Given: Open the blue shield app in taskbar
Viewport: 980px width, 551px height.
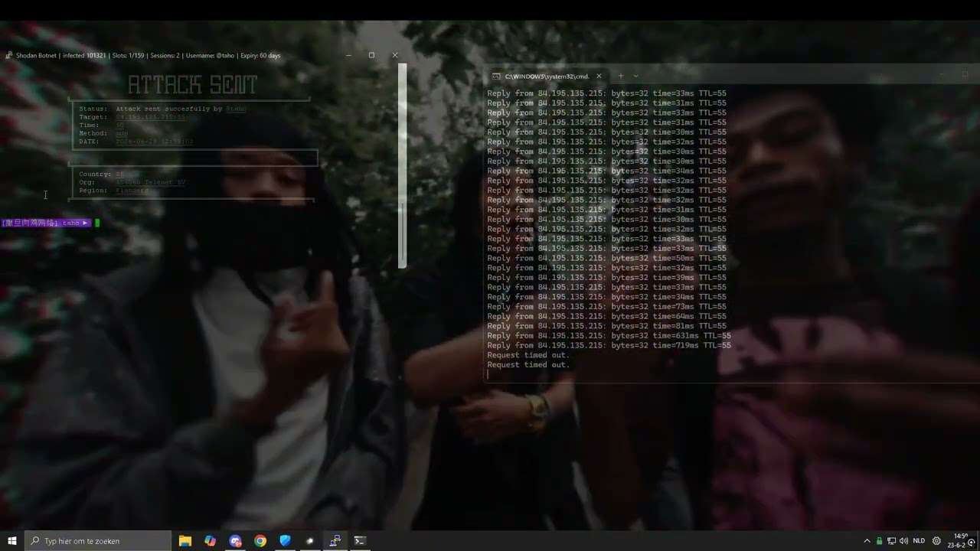Looking at the screenshot, I should (x=285, y=541).
